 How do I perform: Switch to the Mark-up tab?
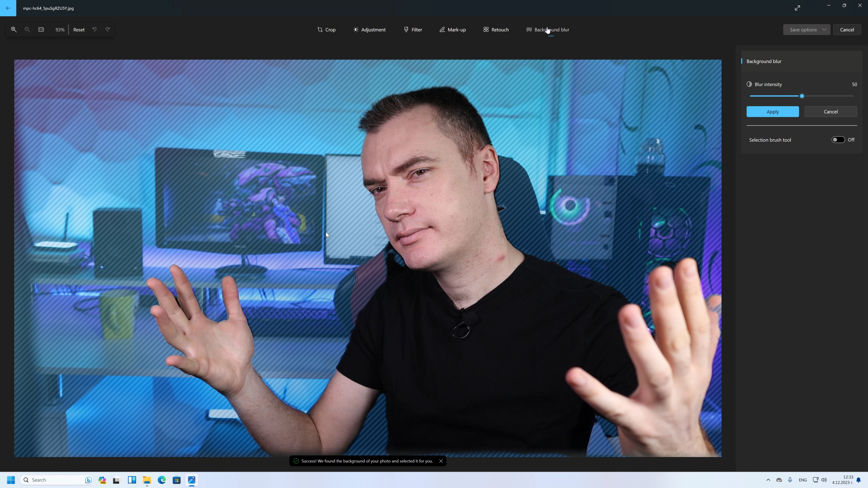click(453, 30)
